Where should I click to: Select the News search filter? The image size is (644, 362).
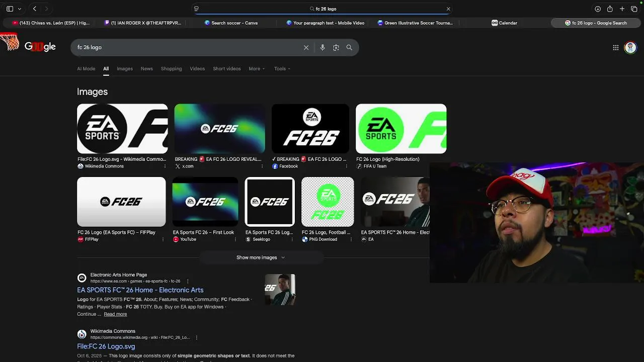coord(147,68)
